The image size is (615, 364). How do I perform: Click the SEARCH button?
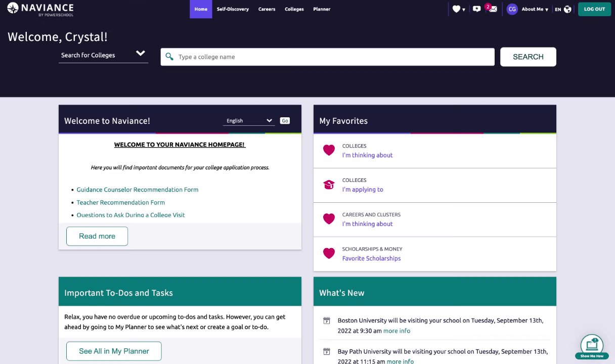pos(528,57)
